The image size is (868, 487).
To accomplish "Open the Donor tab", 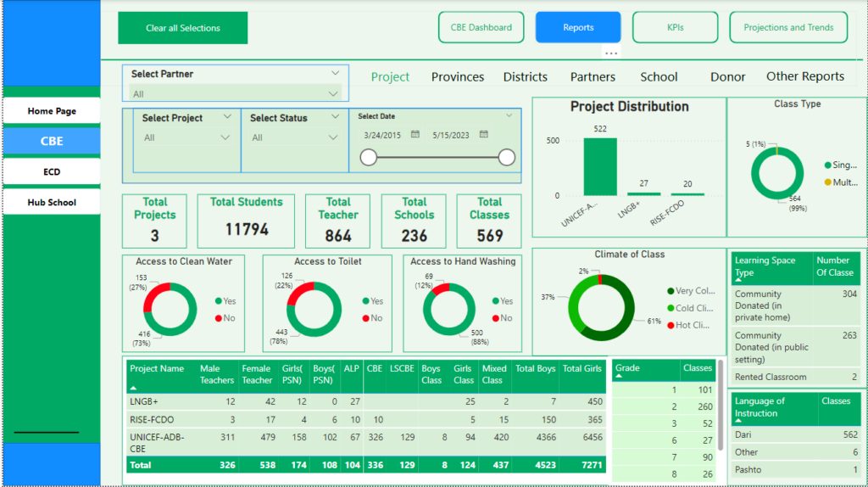I will pos(727,77).
